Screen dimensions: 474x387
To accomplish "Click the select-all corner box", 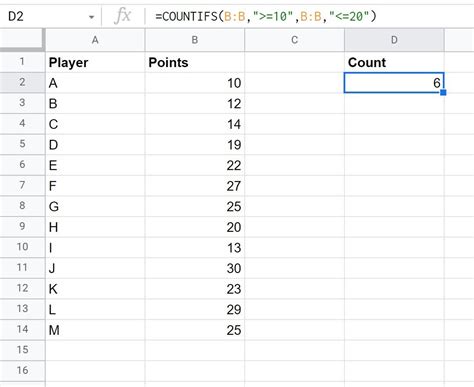I will pos(22,40).
